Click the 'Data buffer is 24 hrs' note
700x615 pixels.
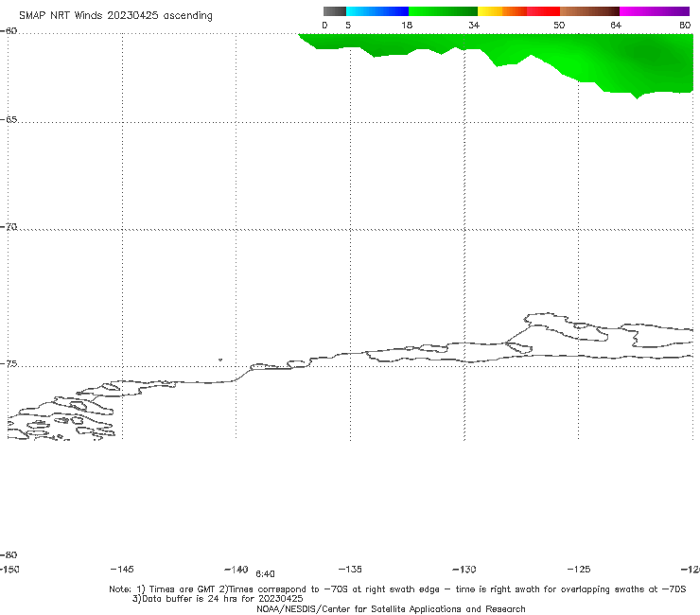218,599
